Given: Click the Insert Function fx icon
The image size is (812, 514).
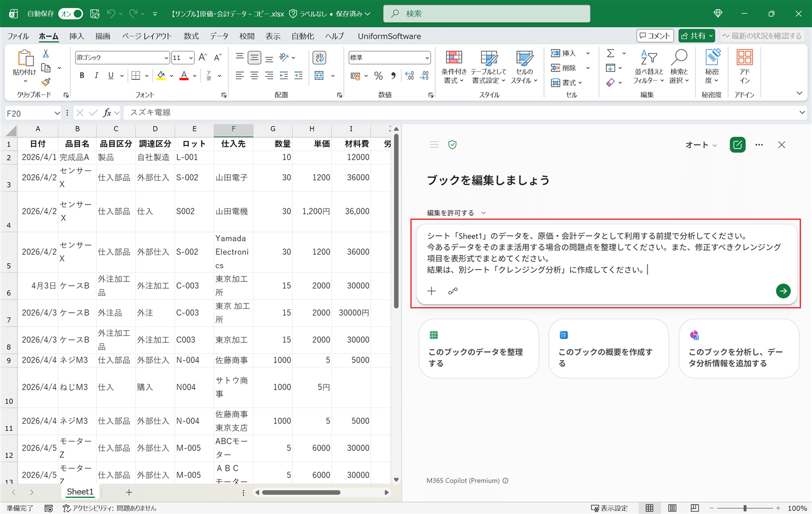Looking at the screenshot, I should pos(107,113).
